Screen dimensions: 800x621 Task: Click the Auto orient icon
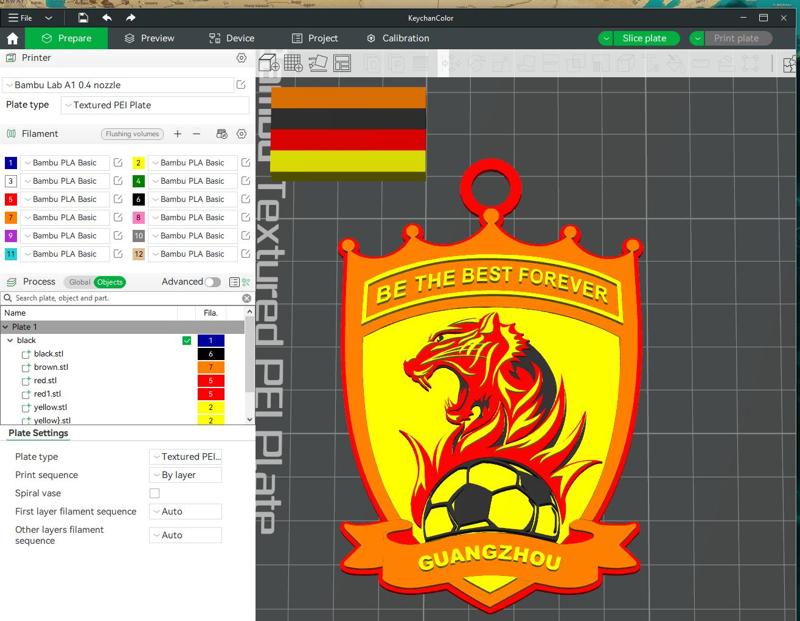click(x=318, y=63)
